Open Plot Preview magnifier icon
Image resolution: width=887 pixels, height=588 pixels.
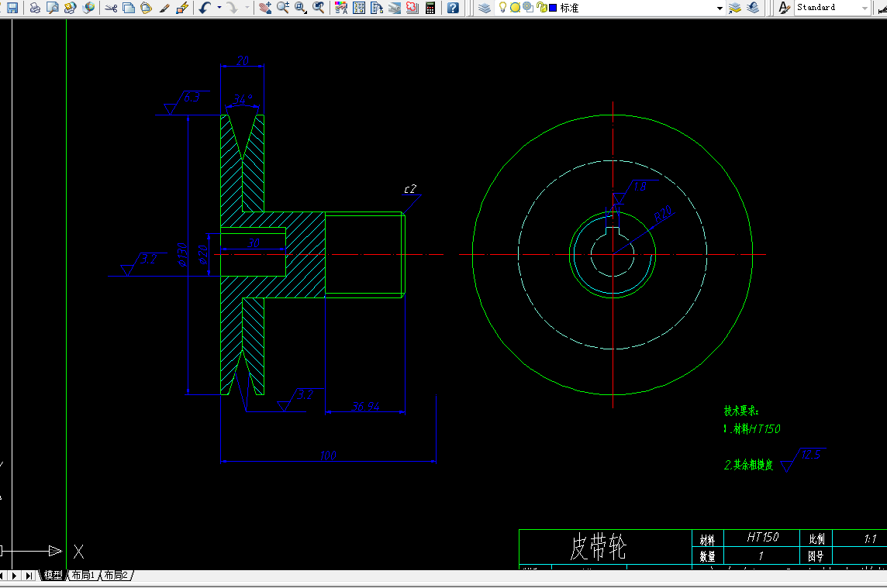click(53, 7)
